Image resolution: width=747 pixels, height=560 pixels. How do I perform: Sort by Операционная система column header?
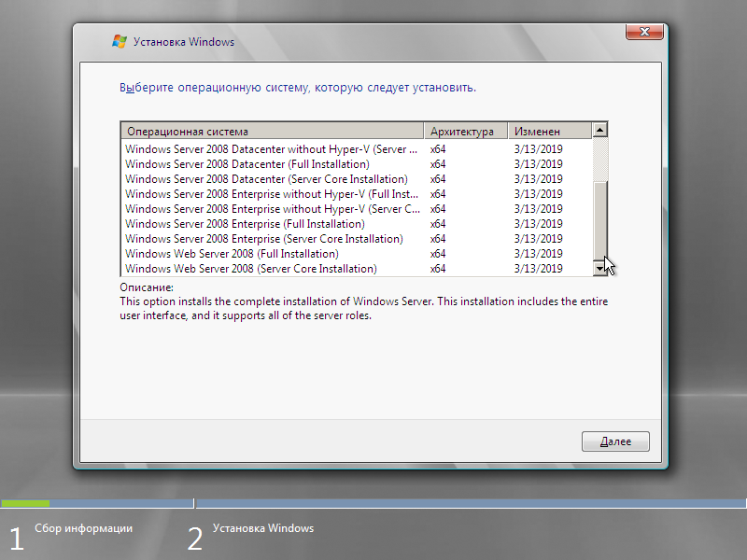(x=273, y=131)
